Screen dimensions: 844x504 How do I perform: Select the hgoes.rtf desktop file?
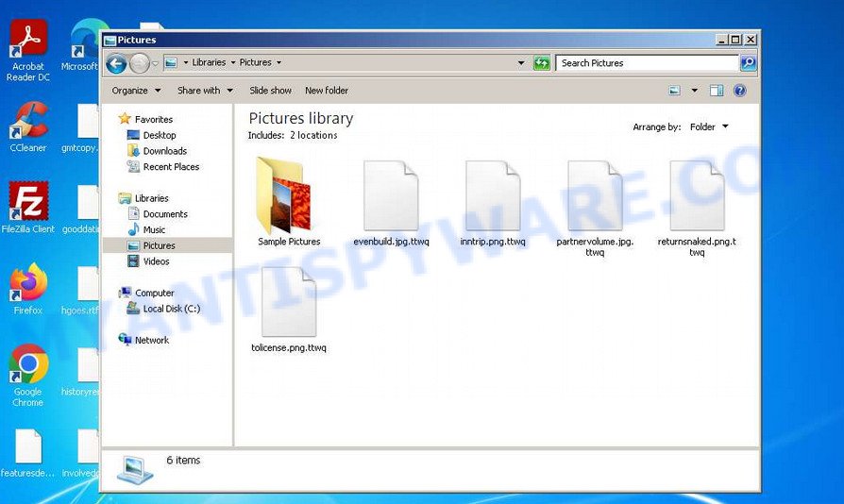(x=81, y=291)
